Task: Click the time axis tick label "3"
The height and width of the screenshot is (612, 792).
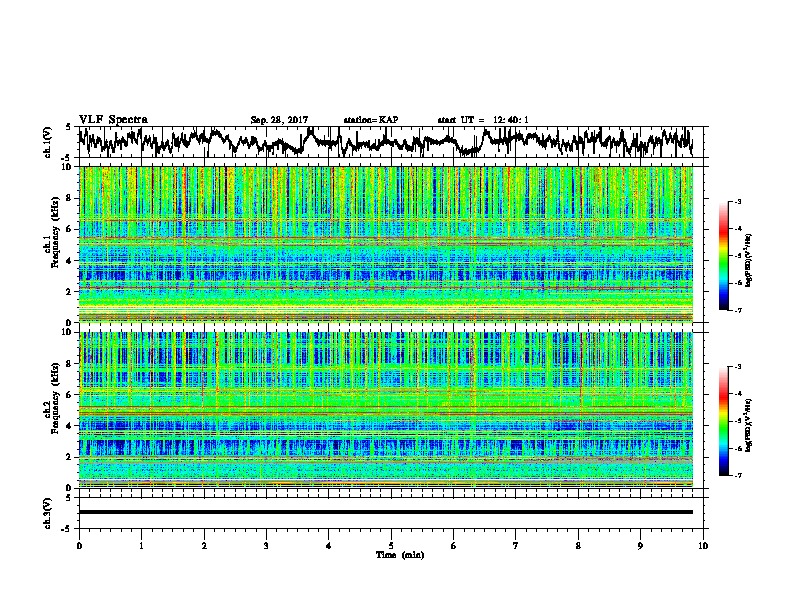Action: [266, 546]
